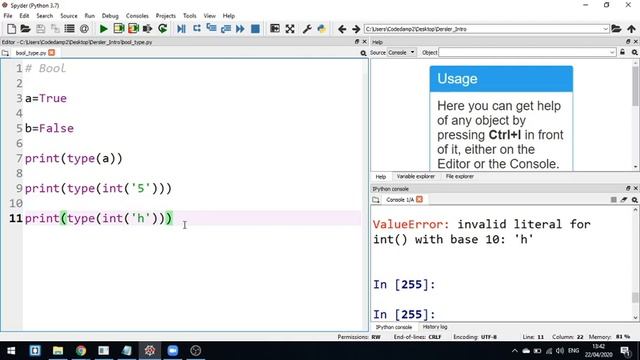Expand working directory path dropdown
This screenshot has width=640, height=360.
click(605, 29)
